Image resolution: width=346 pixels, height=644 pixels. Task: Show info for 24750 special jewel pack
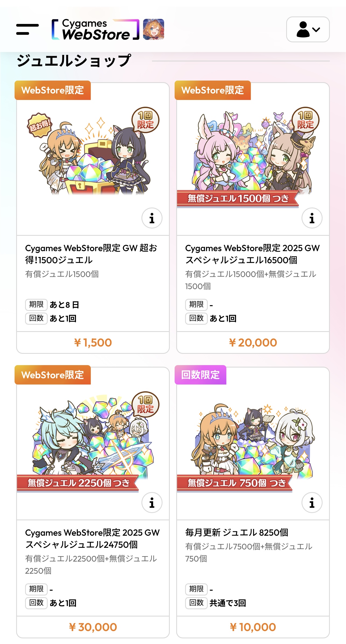pyautogui.click(x=152, y=503)
